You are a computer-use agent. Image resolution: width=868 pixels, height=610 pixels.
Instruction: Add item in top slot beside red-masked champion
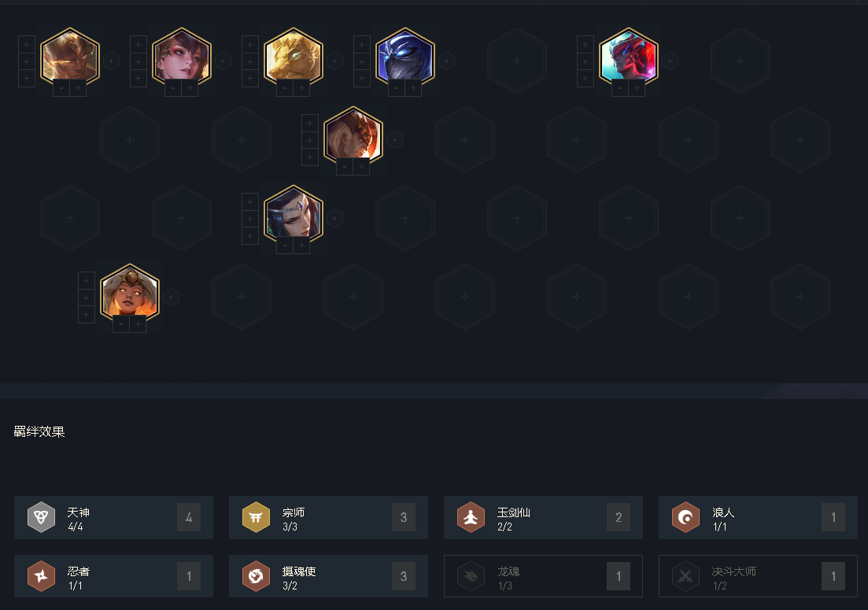[x=585, y=44]
